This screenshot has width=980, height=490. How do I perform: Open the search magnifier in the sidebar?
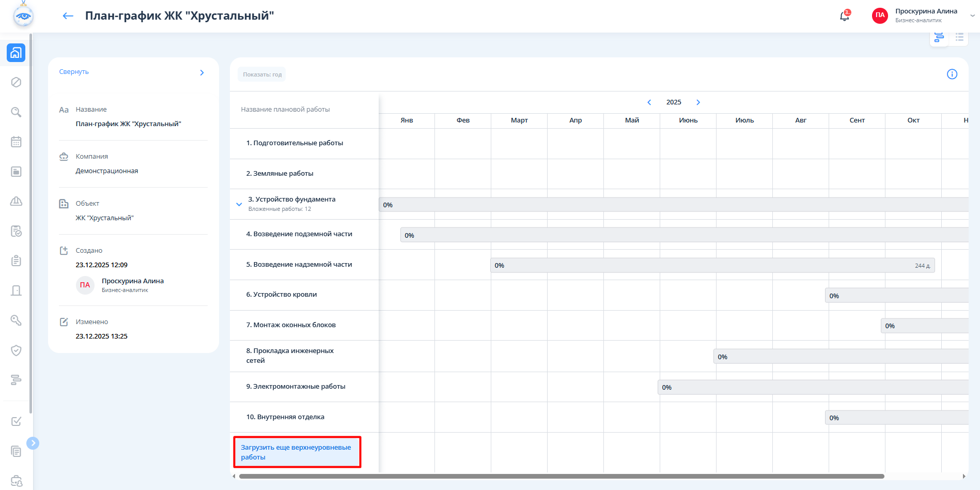coord(16,112)
